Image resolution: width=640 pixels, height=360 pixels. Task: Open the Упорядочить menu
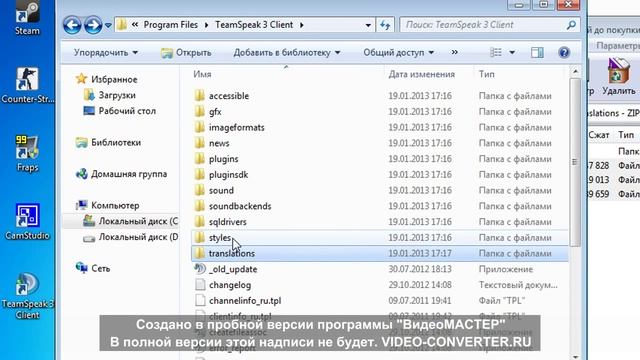point(106,53)
